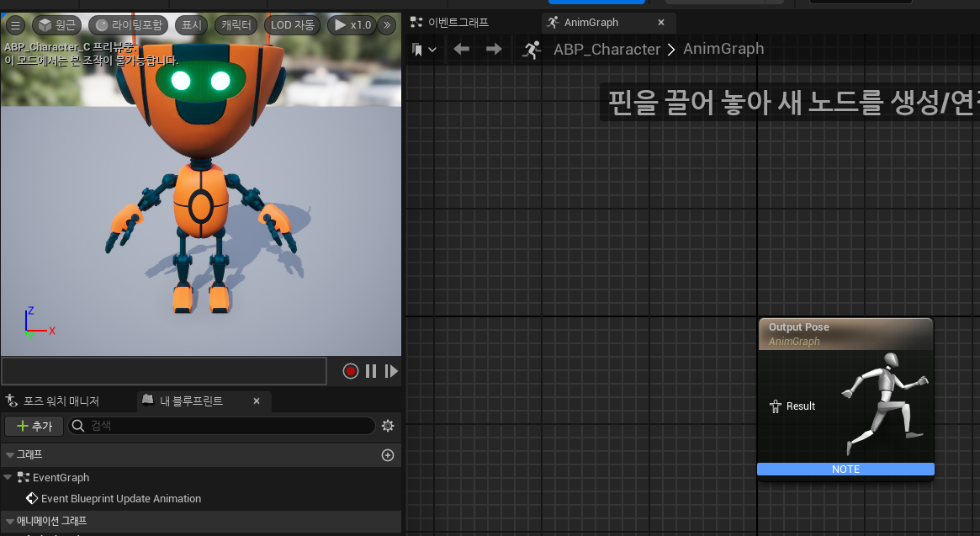This screenshot has height=536, width=980.
Task: Click the 이벤트그래프 tab graph icon
Action: click(416, 23)
